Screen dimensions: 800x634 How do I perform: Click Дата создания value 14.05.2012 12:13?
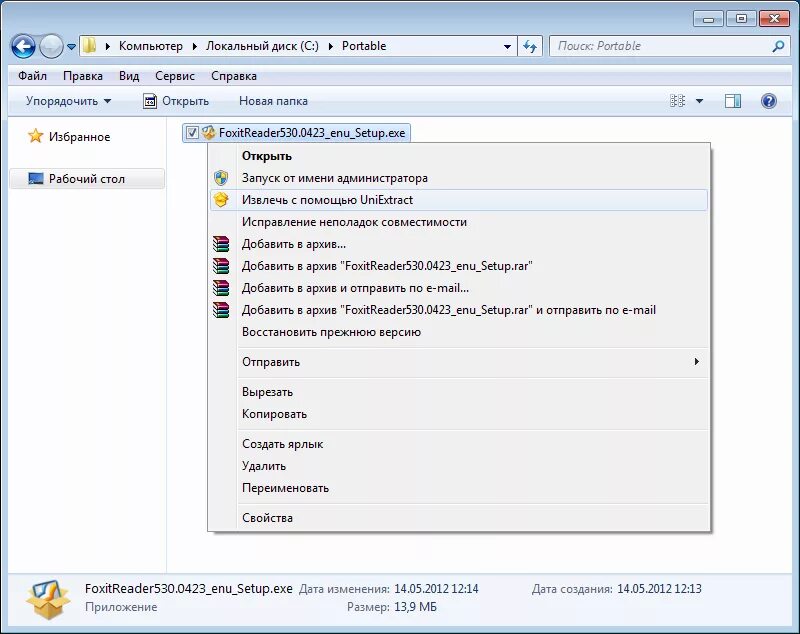tap(659, 589)
